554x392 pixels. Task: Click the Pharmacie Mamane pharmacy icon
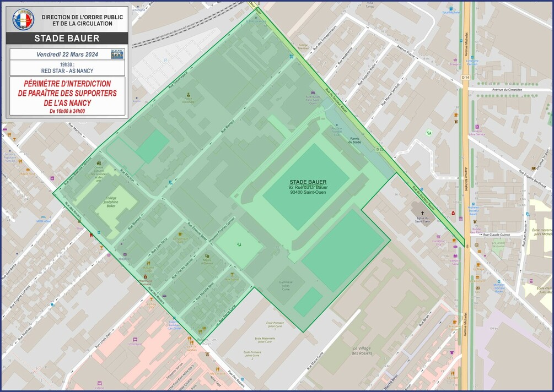(x=145, y=276)
